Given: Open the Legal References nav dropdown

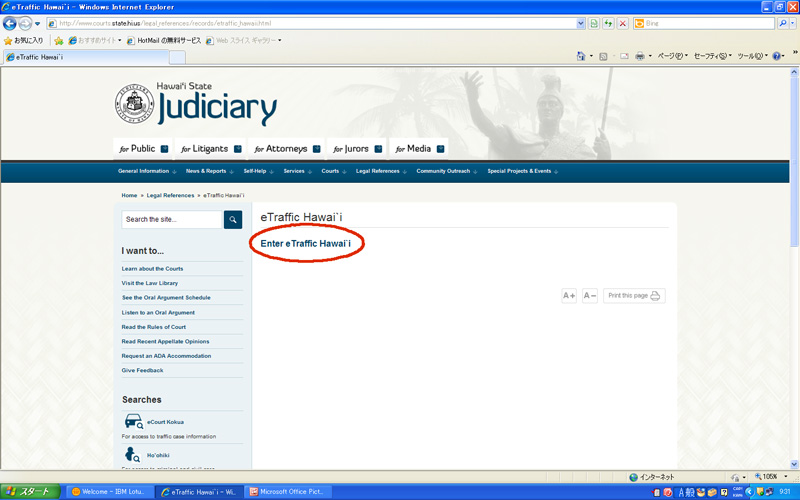Looking at the screenshot, I should (x=381, y=171).
